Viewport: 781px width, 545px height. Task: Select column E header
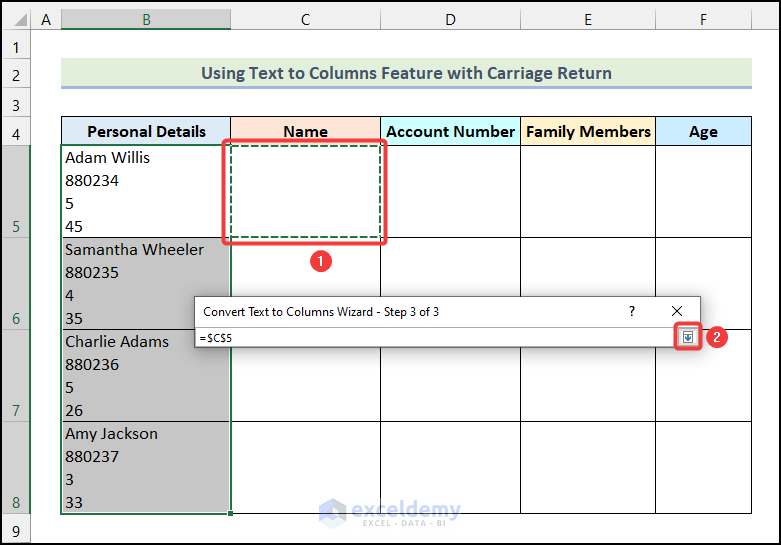587,19
